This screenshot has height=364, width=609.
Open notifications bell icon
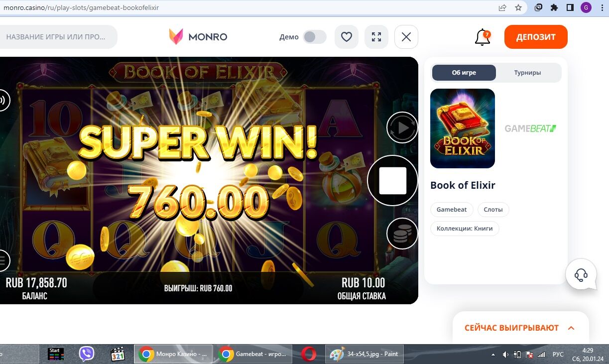click(483, 37)
